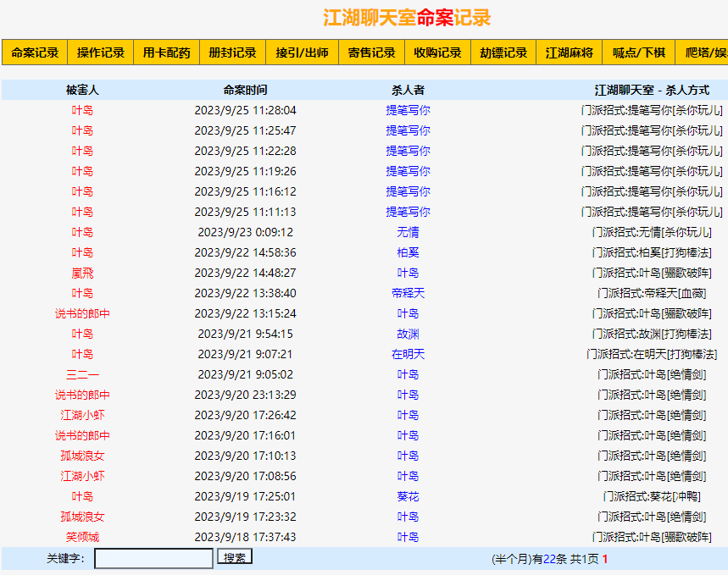Click victim 叶岛 in the 13:38:40 row

coord(82,293)
